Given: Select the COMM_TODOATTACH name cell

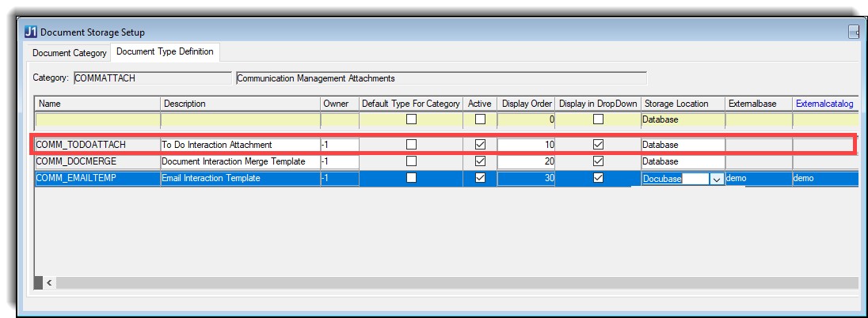Looking at the screenshot, I should tap(98, 145).
